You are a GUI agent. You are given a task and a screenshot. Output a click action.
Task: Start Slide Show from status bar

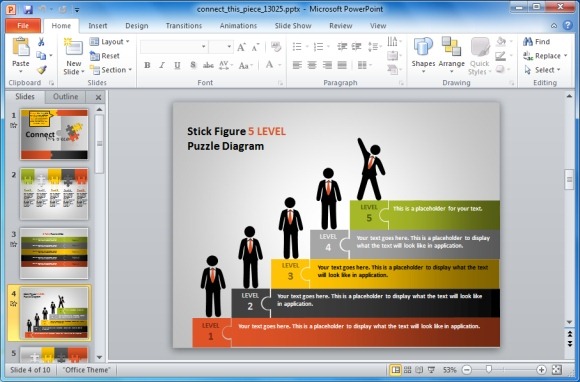(x=431, y=369)
